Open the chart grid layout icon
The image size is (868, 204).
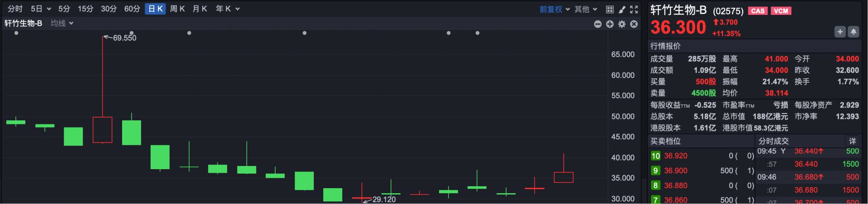pos(610,9)
